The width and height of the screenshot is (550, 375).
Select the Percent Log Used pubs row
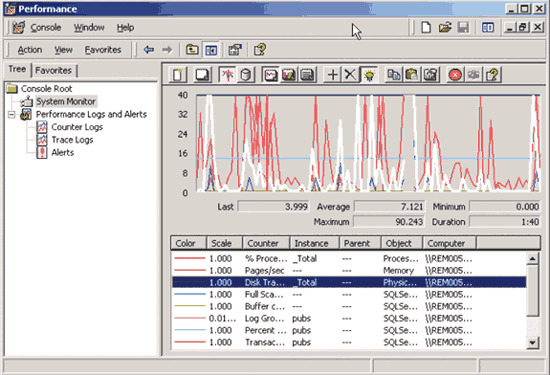[x=349, y=330]
